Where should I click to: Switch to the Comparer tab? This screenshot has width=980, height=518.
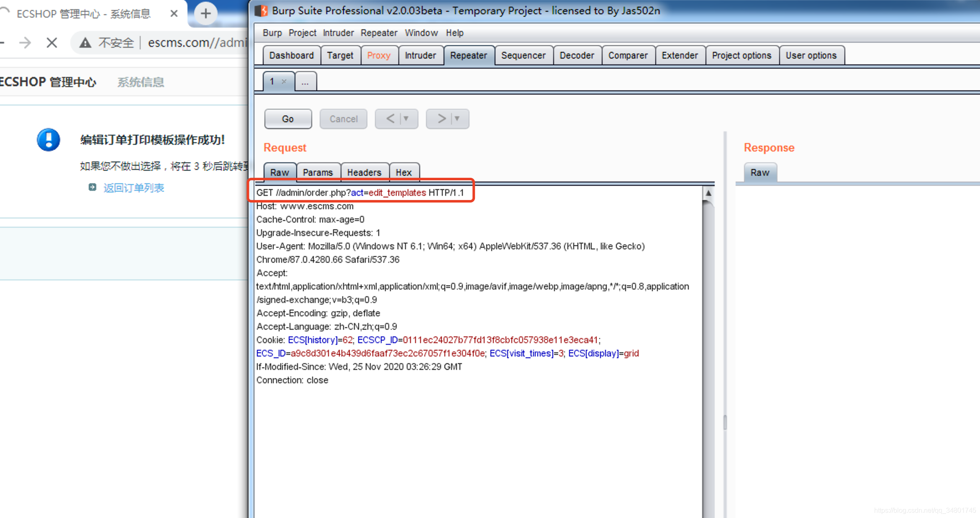pyautogui.click(x=628, y=55)
